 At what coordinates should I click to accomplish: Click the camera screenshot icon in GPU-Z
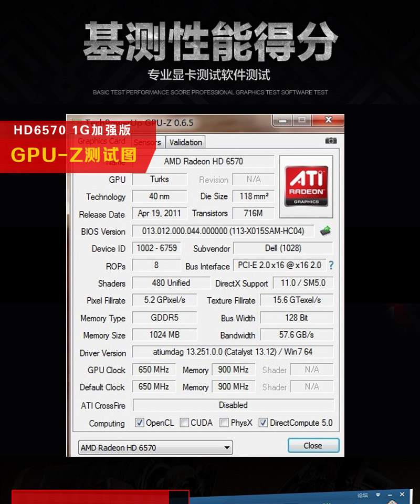[x=331, y=141]
